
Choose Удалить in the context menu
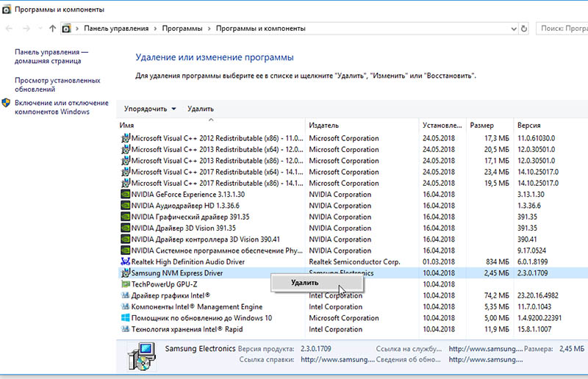317,283
